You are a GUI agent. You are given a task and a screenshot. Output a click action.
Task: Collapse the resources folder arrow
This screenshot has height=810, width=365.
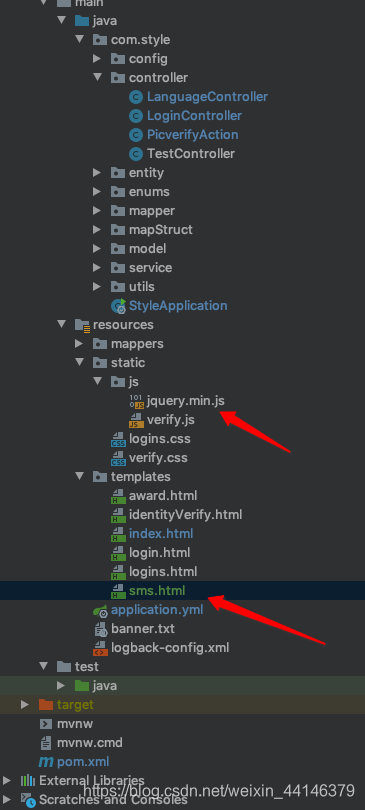62,324
